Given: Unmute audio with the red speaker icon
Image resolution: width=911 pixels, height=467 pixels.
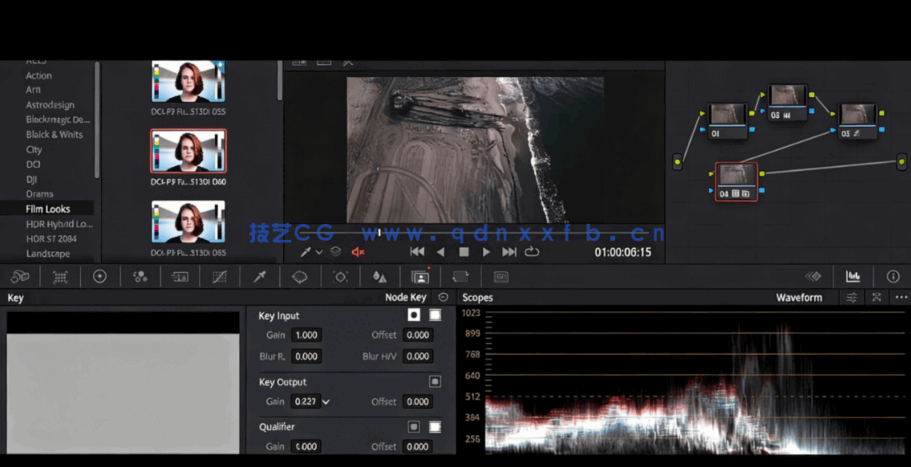Looking at the screenshot, I should click(358, 252).
